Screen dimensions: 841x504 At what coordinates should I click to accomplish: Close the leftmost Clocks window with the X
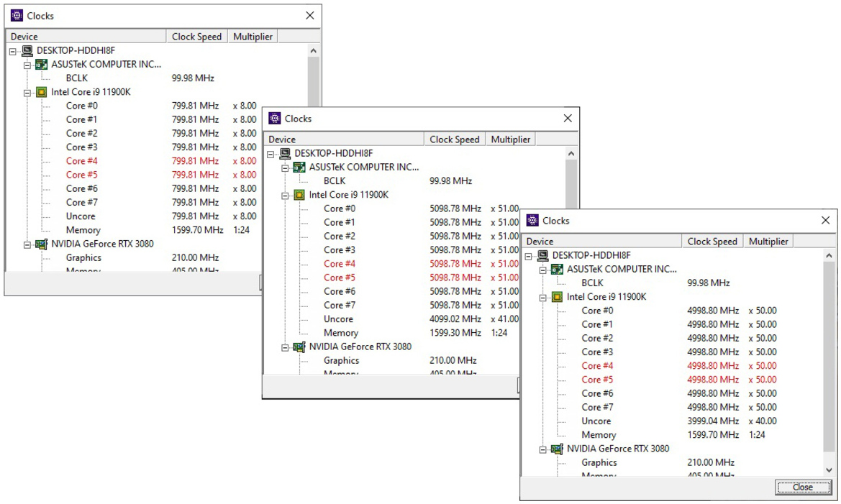(x=310, y=16)
